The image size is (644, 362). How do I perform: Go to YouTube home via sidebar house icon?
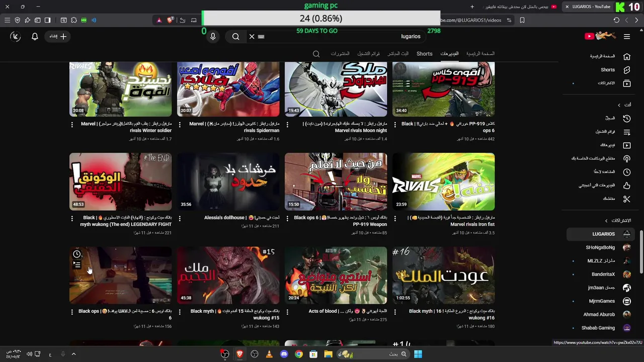point(627,56)
